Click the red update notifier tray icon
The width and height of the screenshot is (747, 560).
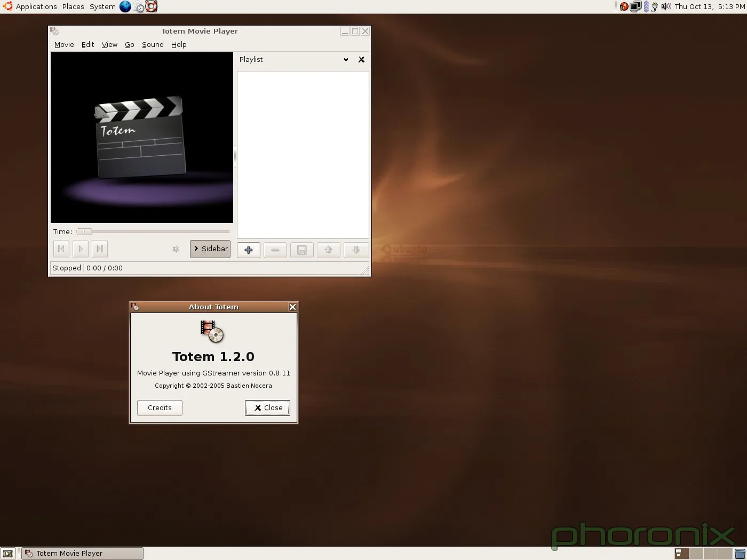[x=624, y=6]
